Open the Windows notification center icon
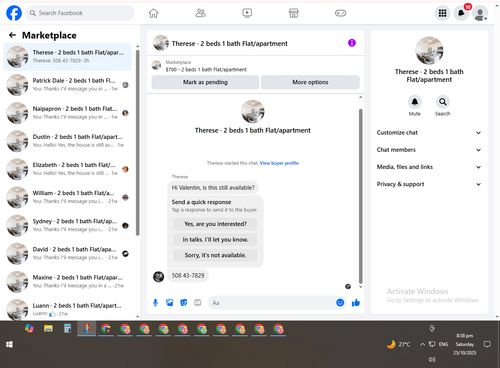The height and width of the screenshot is (368, 500). click(x=487, y=344)
